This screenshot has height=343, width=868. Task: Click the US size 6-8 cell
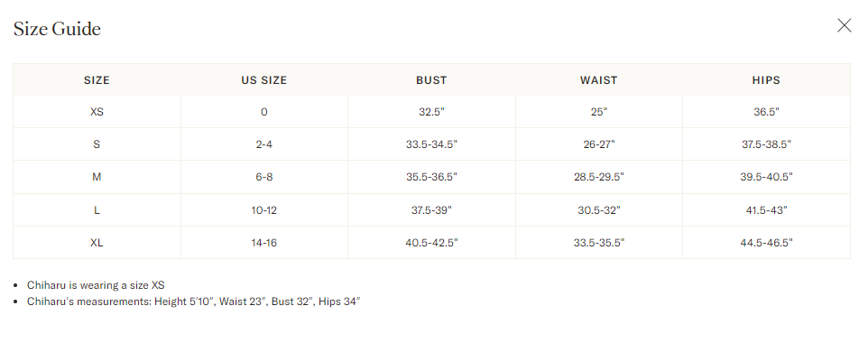pyautogui.click(x=264, y=177)
